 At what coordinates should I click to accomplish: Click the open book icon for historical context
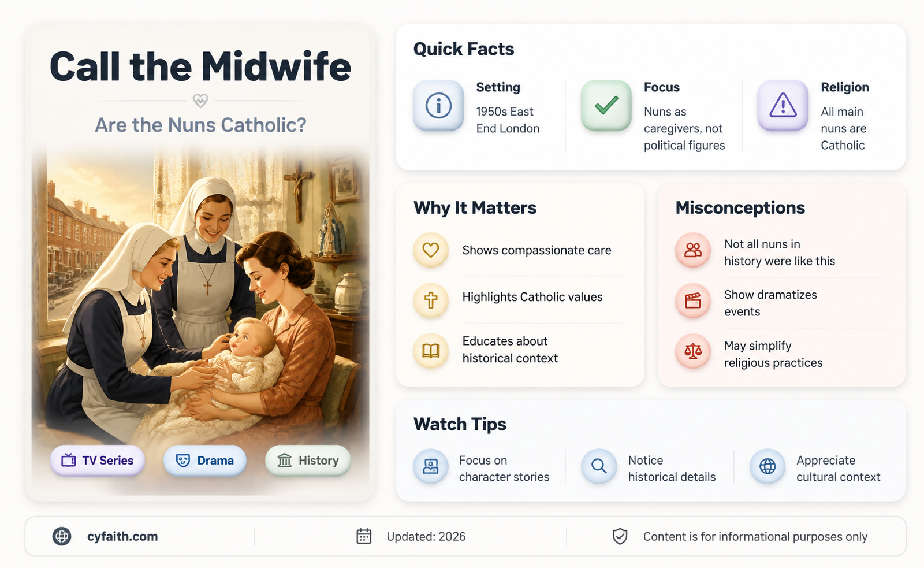[x=431, y=351]
